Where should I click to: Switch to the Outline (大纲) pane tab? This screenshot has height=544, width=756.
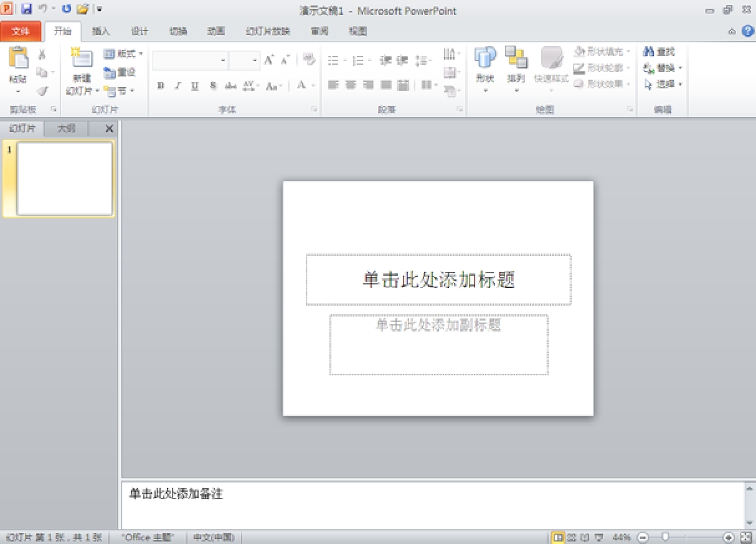[x=66, y=129]
